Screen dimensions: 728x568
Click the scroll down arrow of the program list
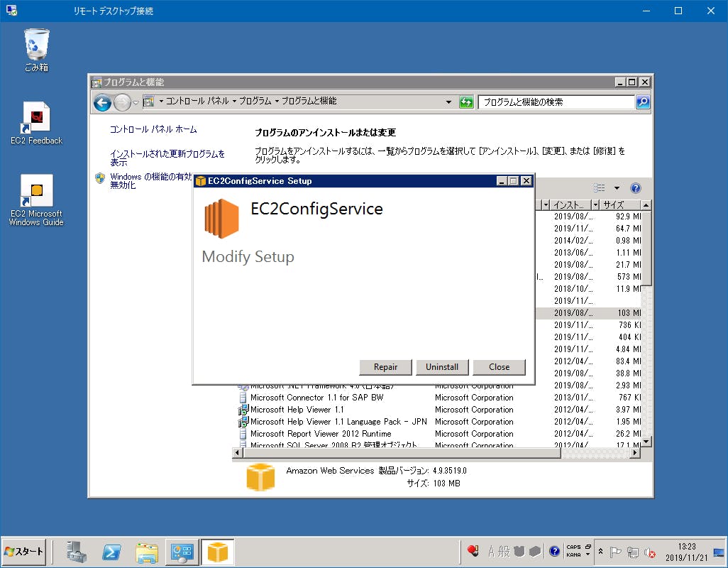coord(646,442)
